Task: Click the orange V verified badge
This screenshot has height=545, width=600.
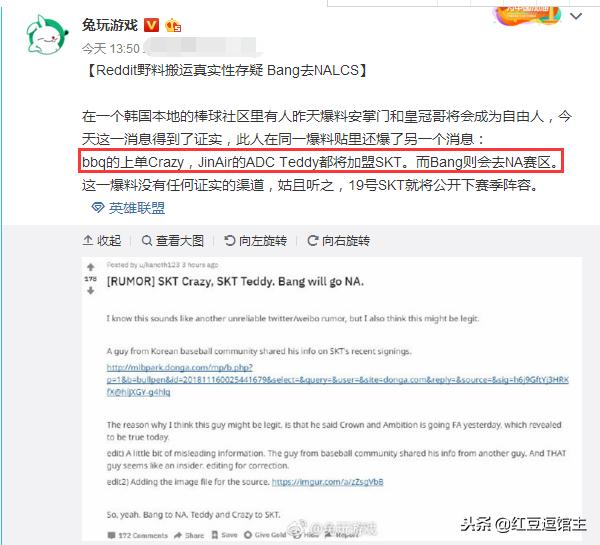Action: point(152,25)
